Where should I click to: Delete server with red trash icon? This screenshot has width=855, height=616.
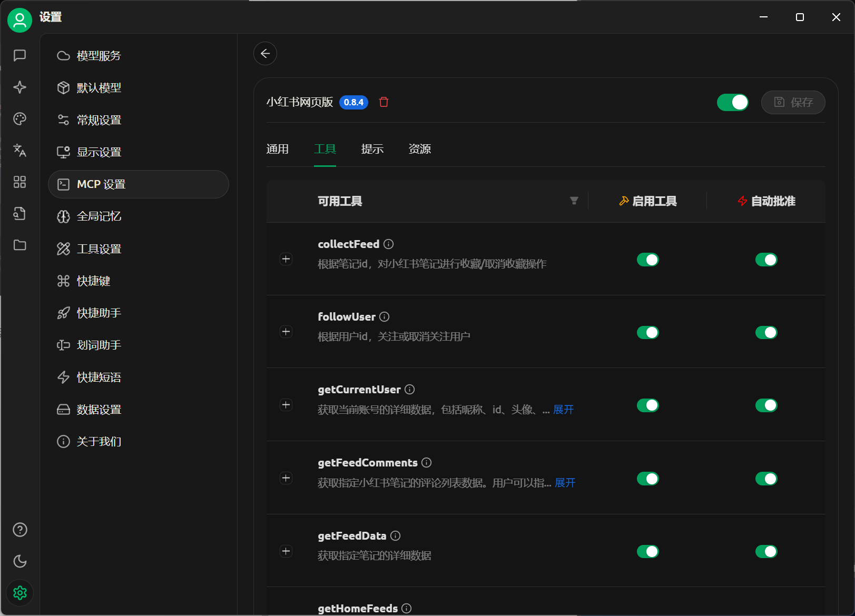click(x=384, y=102)
